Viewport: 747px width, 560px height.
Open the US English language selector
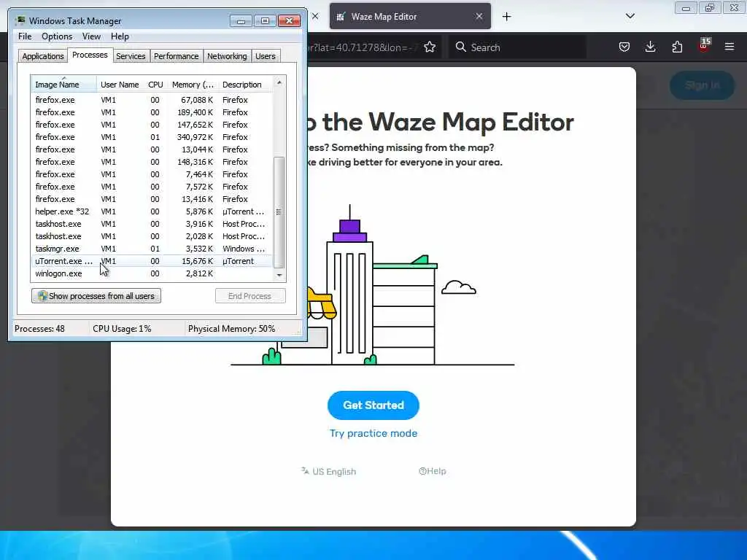tap(329, 472)
